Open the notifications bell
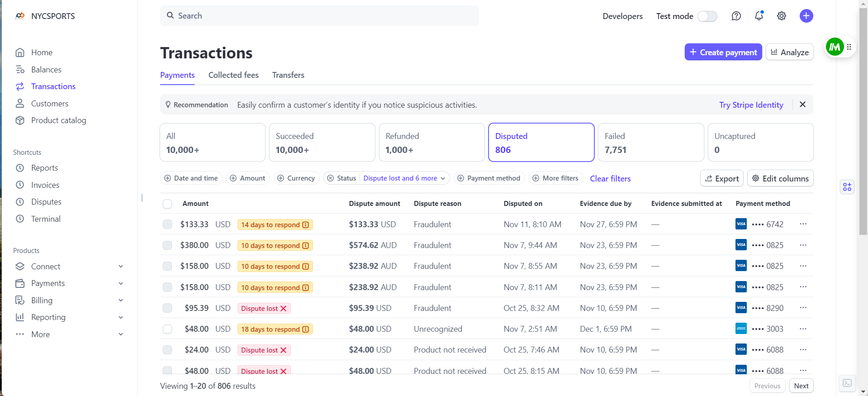 click(x=759, y=16)
